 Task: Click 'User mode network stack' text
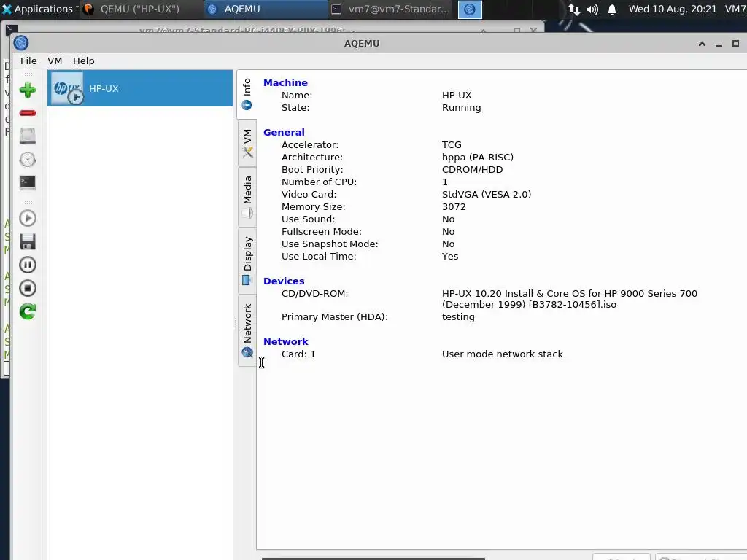[x=502, y=354]
